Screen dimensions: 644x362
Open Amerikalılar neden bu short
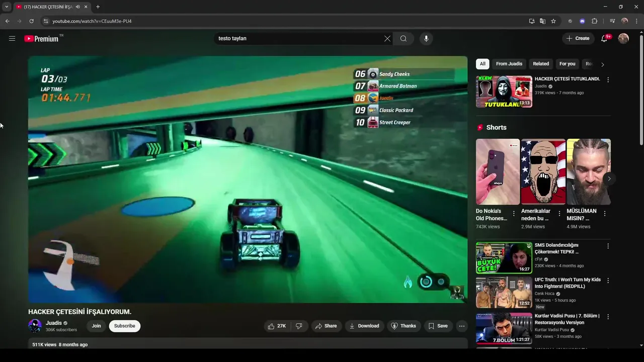point(543,172)
